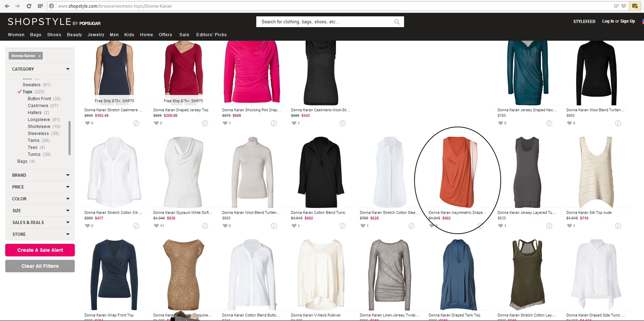Reload the page with the refresh icon
This screenshot has width=644, height=321.
(29, 6)
